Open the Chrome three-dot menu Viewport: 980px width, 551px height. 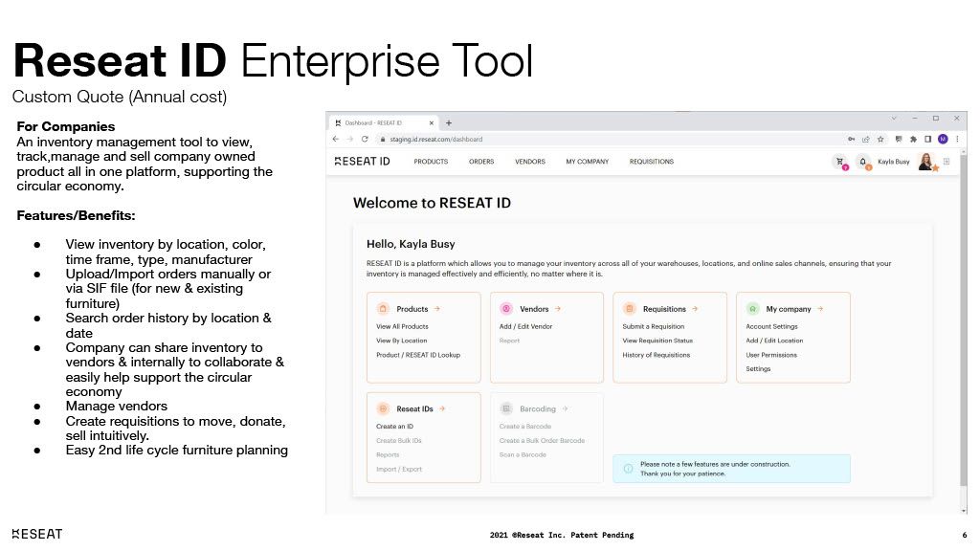(x=957, y=140)
